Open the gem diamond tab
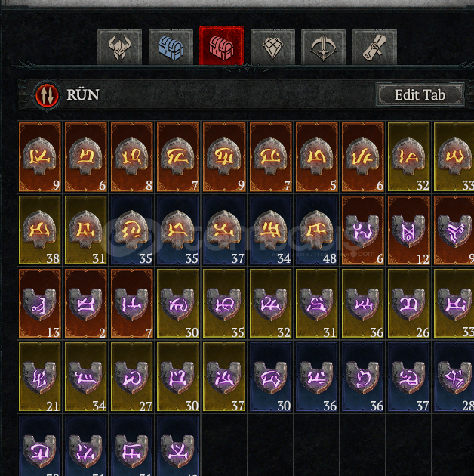 pyautogui.click(x=272, y=48)
